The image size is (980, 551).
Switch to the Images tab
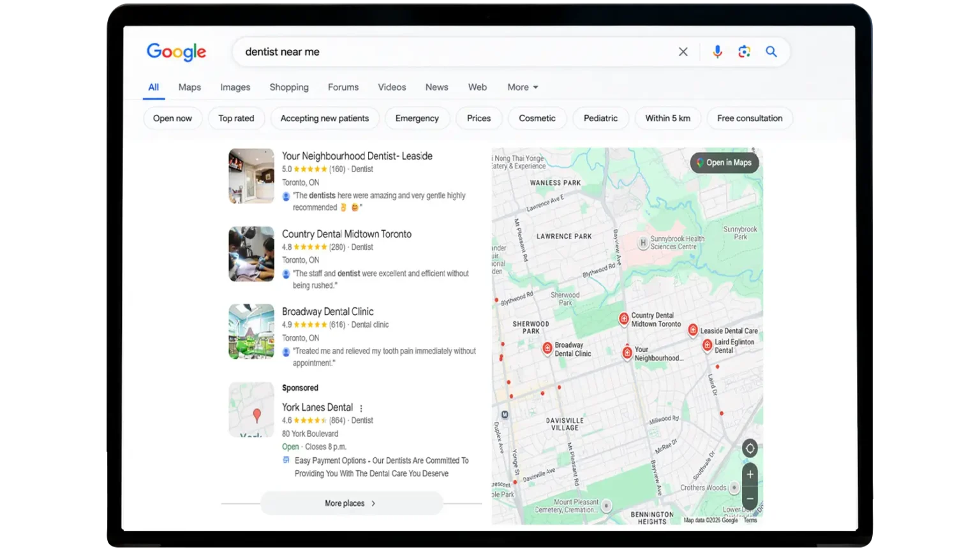pos(235,87)
